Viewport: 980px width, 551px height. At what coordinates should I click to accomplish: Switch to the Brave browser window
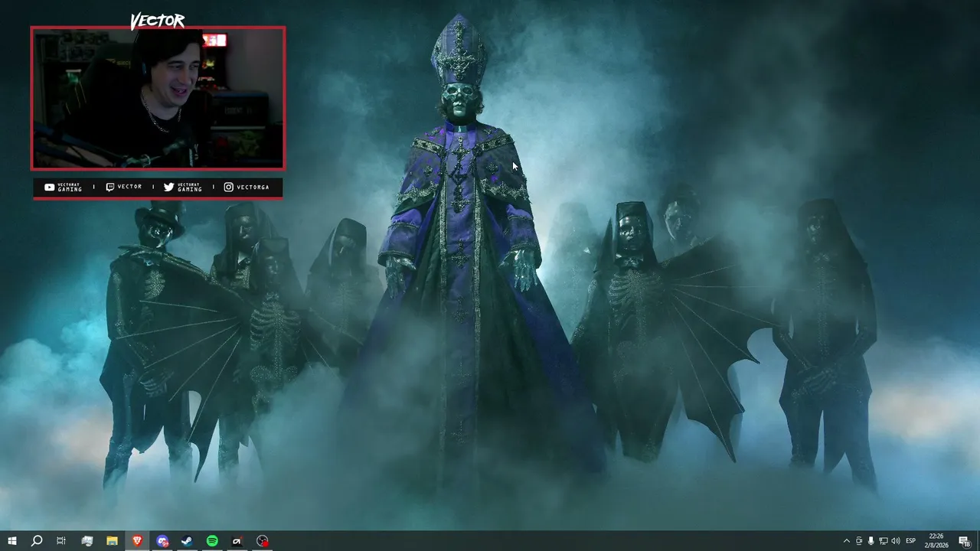coord(137,541)
